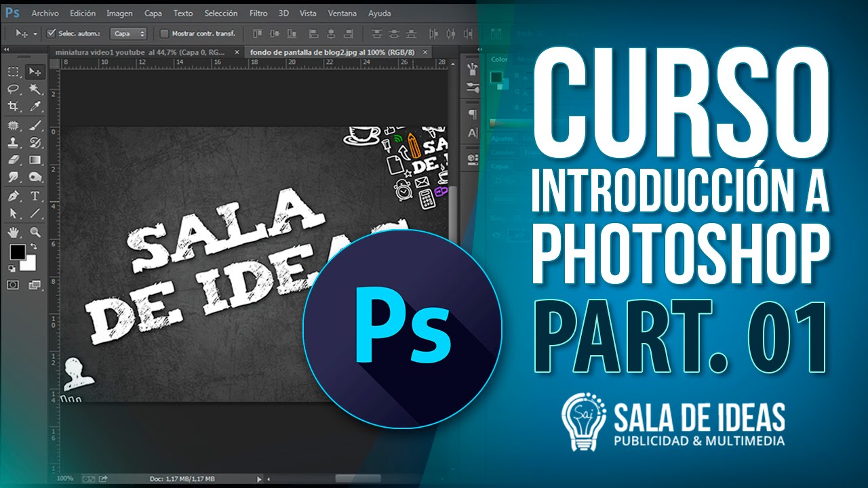The height and width of the screenshot is (488, 868).
Task: Select the Zoom magnifier tool
Action: click(x=35, y=232)
